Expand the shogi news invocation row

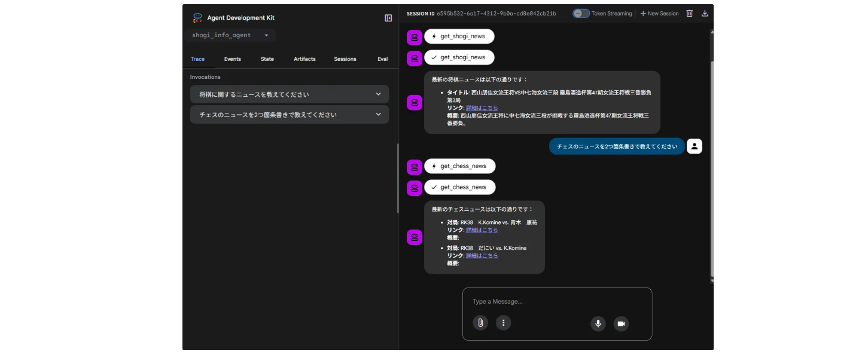[x=290, y=94]
